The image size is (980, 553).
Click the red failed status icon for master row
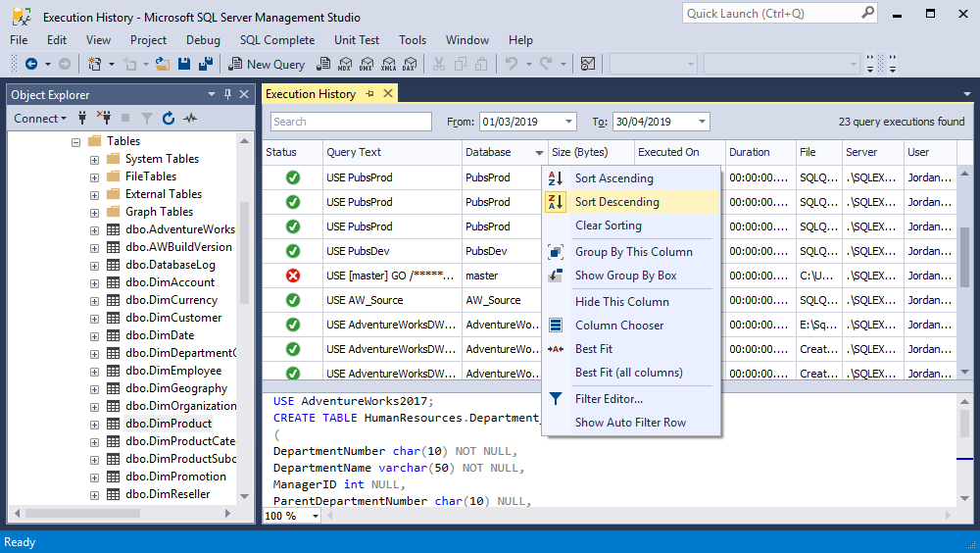tap(292, 276)
